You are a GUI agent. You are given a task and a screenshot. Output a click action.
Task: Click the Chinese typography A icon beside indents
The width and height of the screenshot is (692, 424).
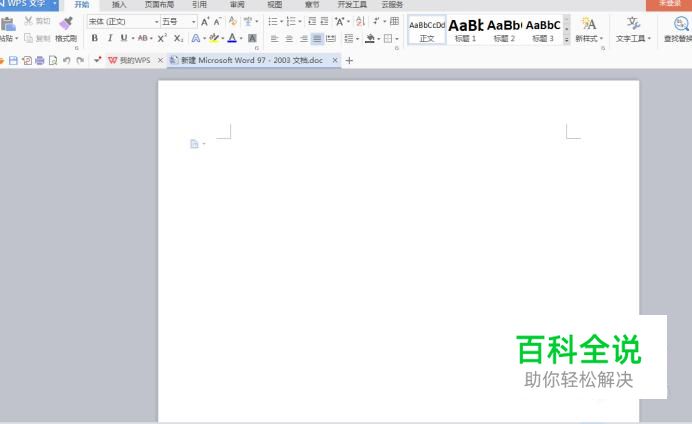click(339, 21)
